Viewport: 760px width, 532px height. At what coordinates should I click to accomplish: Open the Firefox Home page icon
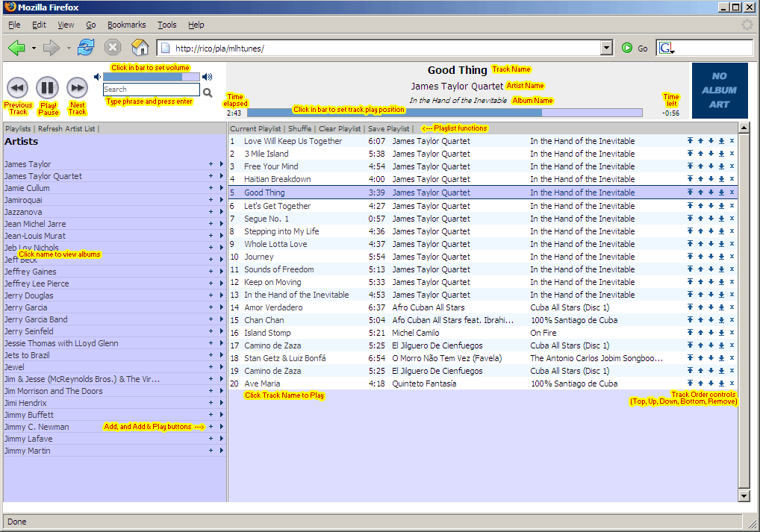140,48
